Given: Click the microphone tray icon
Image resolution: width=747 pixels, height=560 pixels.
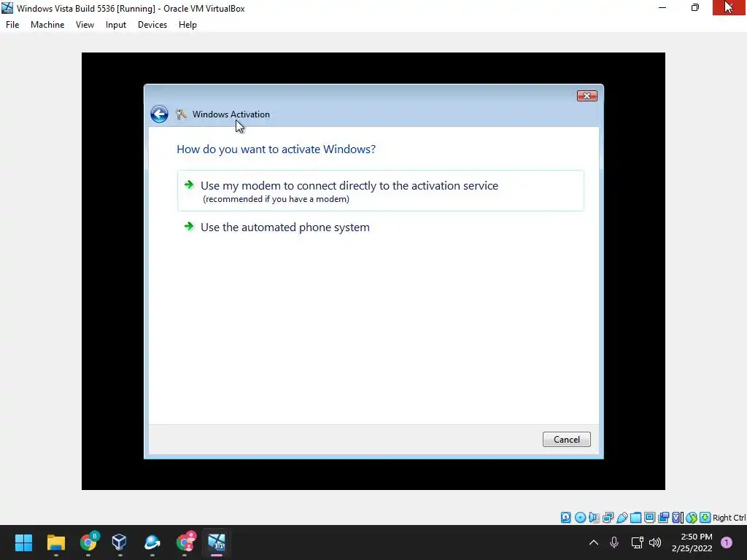Looking at the screenshot, I should [614, 542].
